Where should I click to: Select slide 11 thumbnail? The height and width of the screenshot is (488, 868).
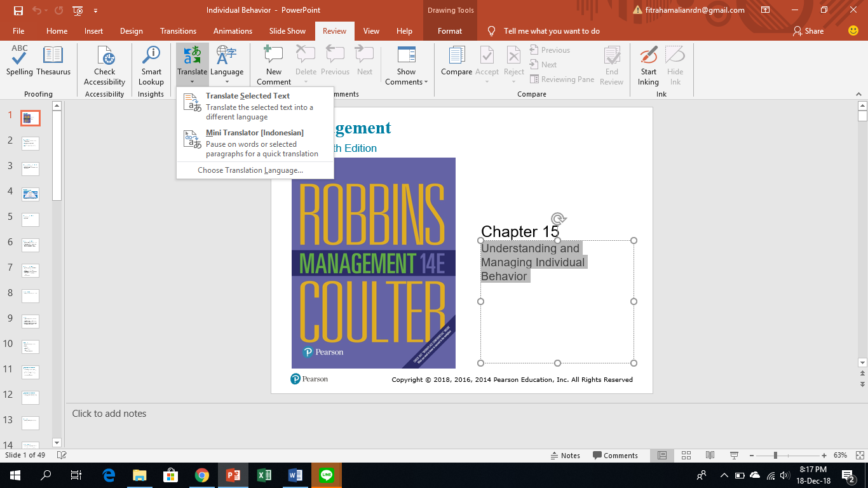tap(31, 372)
